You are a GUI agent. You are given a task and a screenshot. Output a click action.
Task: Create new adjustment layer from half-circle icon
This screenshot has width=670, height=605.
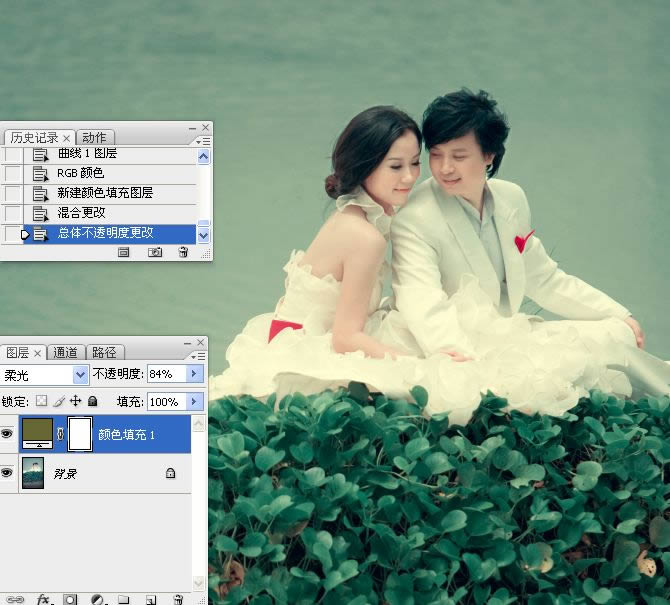[97, 598]
